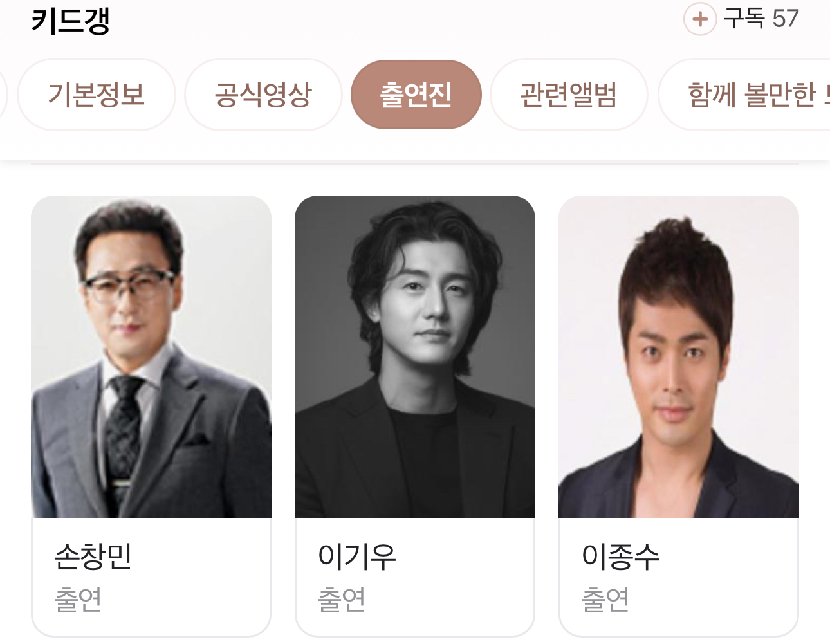Select the highlighted 출연진 tab
The height and width of the screenshot is (644, 830).
(x=416, y=95)
